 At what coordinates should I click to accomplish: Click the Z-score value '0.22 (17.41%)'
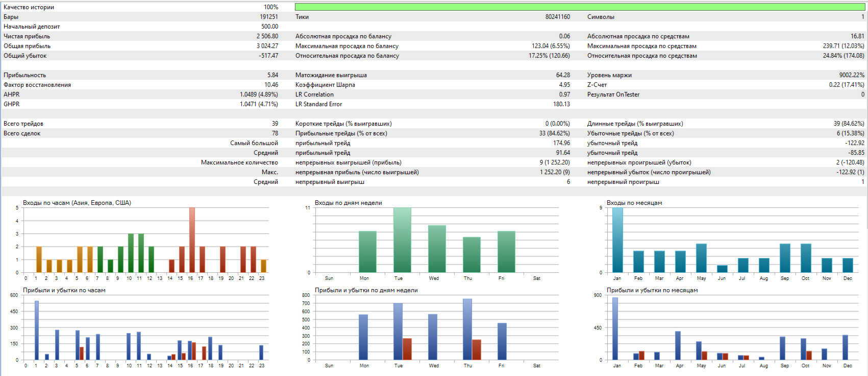(x=847, y=85)
